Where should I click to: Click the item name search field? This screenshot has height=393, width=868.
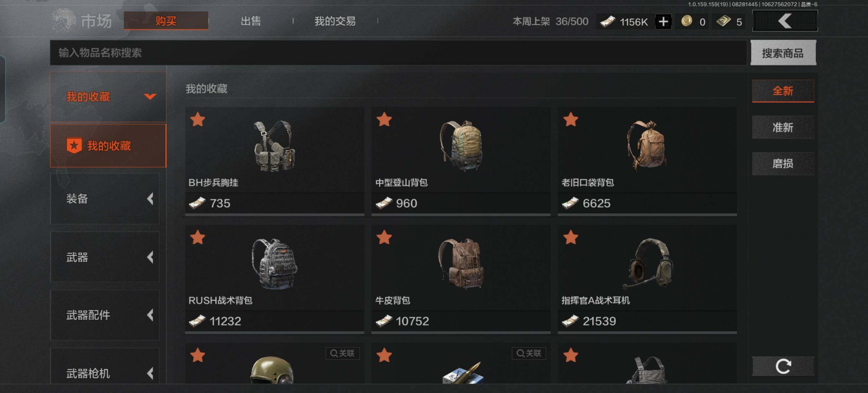(x=398, y=53)
